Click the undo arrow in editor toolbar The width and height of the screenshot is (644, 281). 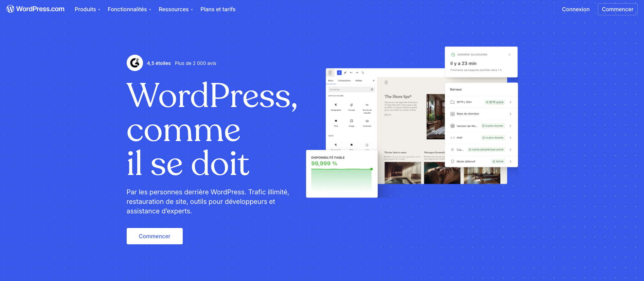[x=351, y=73]
